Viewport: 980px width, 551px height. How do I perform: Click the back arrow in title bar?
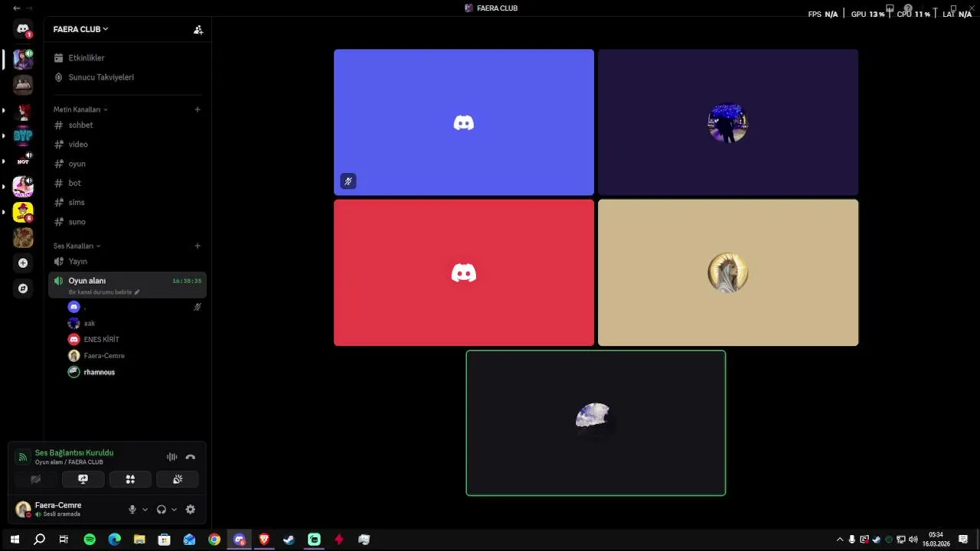(x=17, y=8)
